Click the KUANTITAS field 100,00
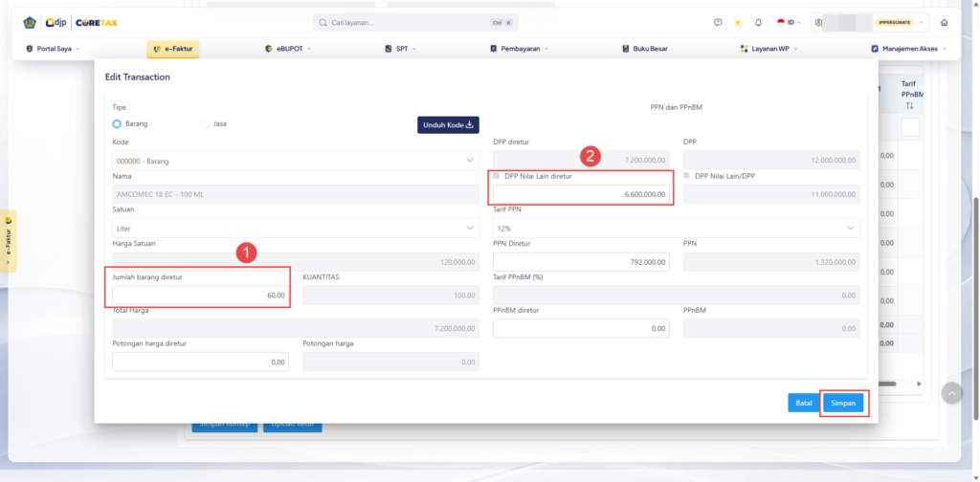 [390, 296]
